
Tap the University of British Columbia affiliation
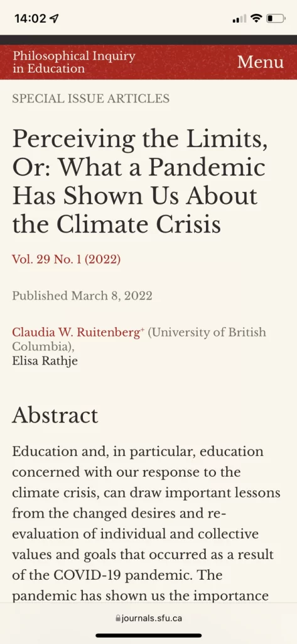(x=139, y=339)
